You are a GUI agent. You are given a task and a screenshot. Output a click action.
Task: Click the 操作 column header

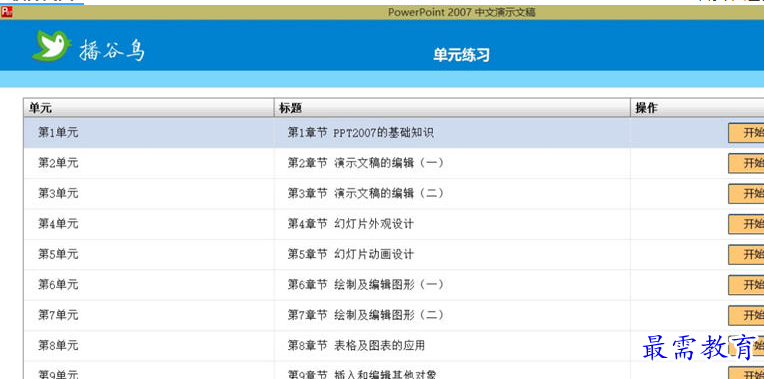coord(697,108)
